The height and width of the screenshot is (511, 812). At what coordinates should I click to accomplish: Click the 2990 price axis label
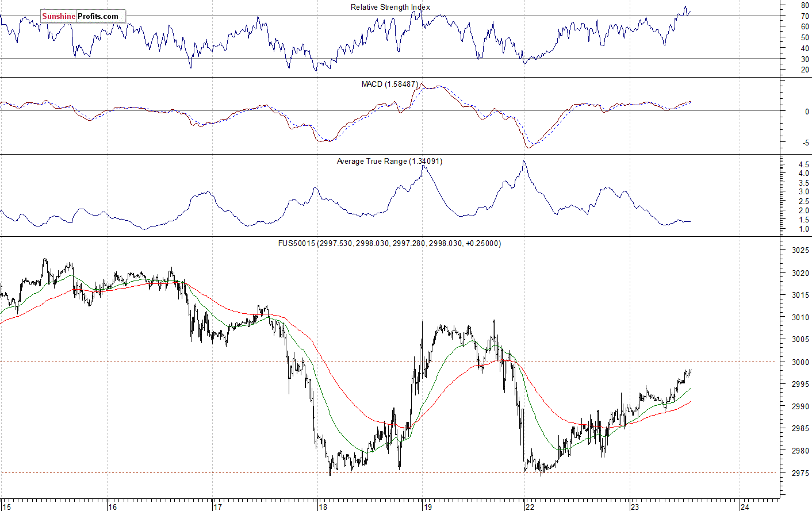800,406
